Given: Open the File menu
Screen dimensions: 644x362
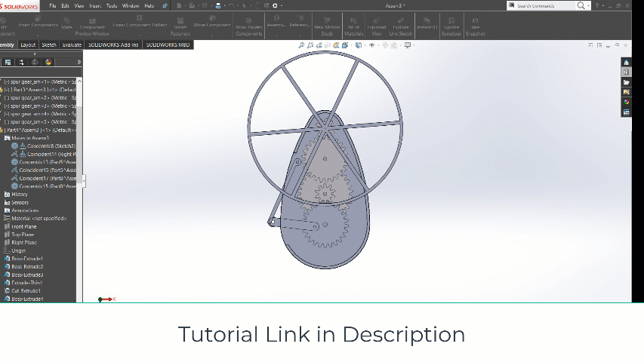Looking at the screenshot, I should tap(53, 6).
